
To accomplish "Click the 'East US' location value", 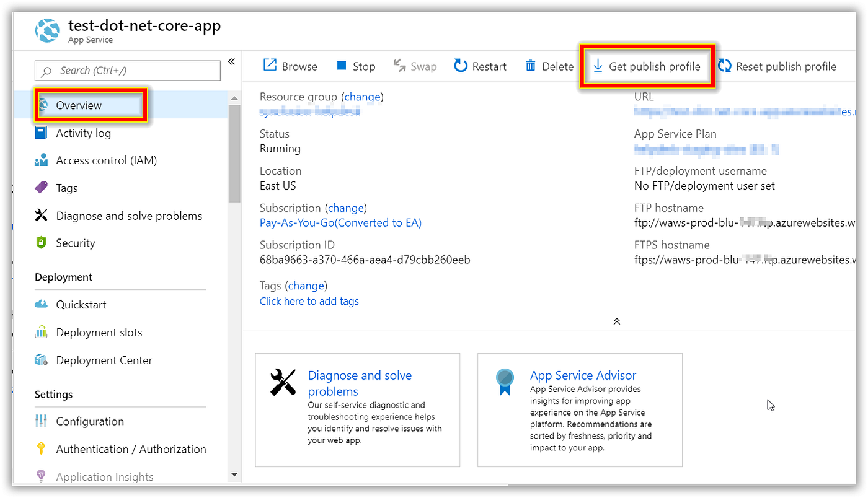I will 278,186.
